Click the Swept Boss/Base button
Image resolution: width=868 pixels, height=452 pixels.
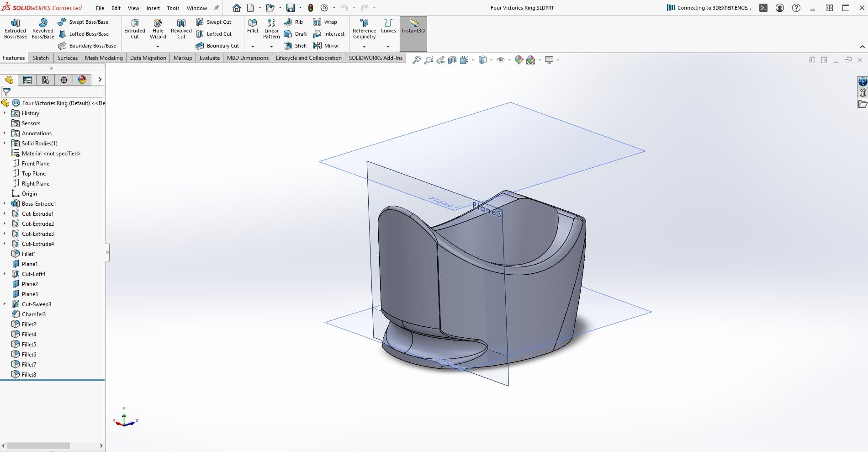pos(83,22)
